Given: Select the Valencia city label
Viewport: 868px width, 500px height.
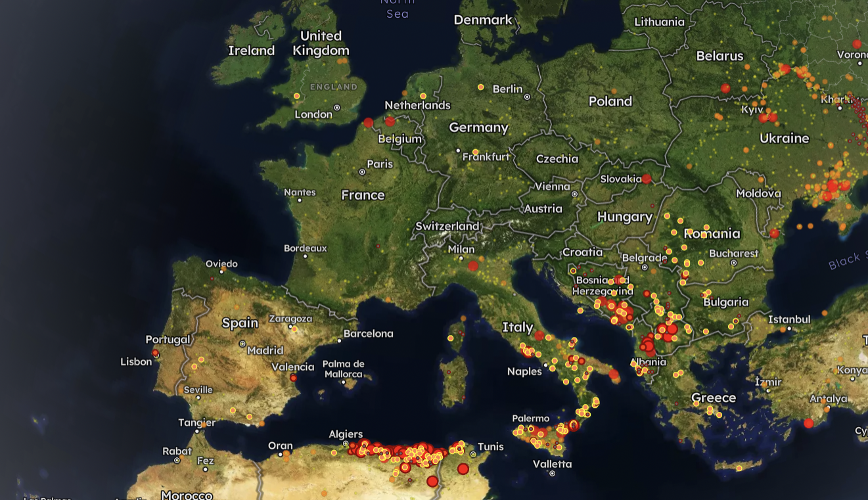Looking at the screenshot, I should coord(292,367).
